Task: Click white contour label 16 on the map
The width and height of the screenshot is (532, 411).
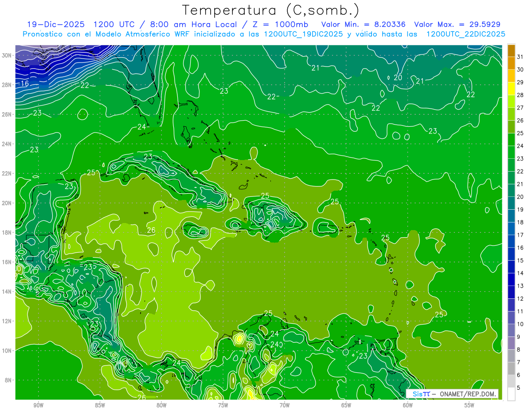Action: click(25, 83)
